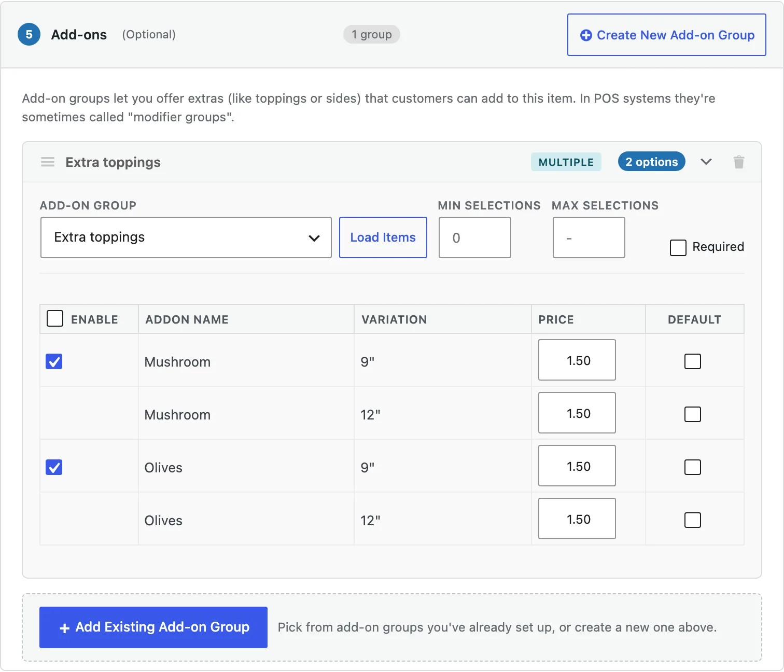Edit the price for Olives 9"
784x672 pixels.
(x=577, y=466)
